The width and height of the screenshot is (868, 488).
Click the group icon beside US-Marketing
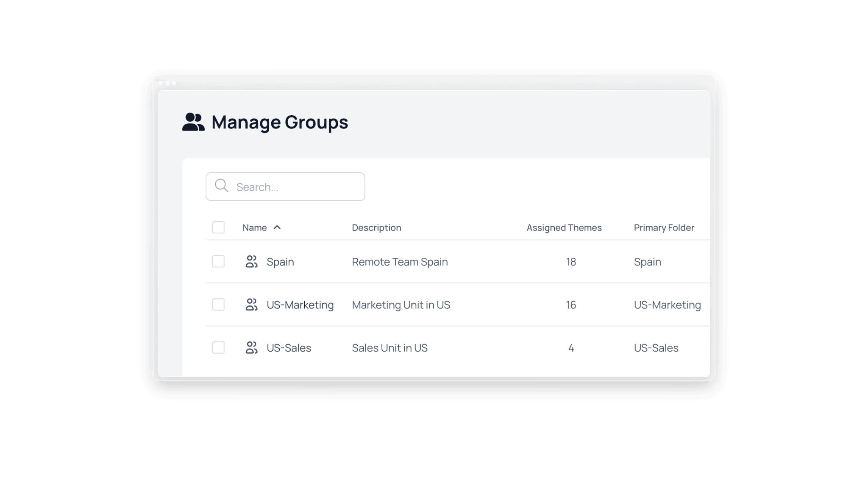pyautogui.click(x=251, y=305)
